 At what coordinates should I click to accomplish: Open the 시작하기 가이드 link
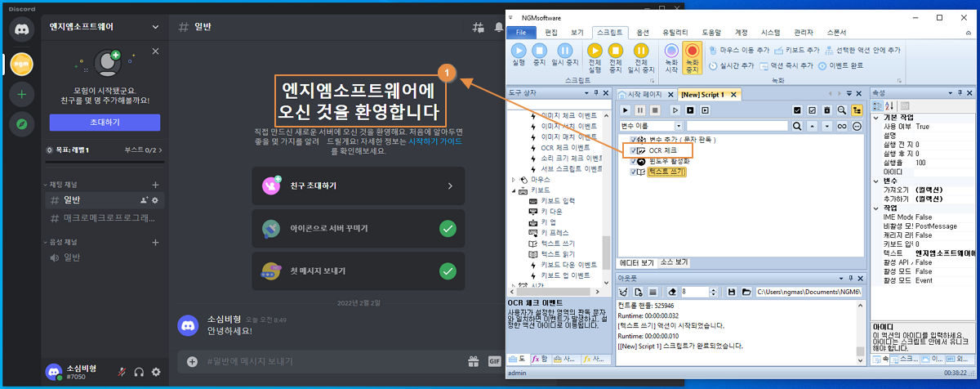point(437,140)
